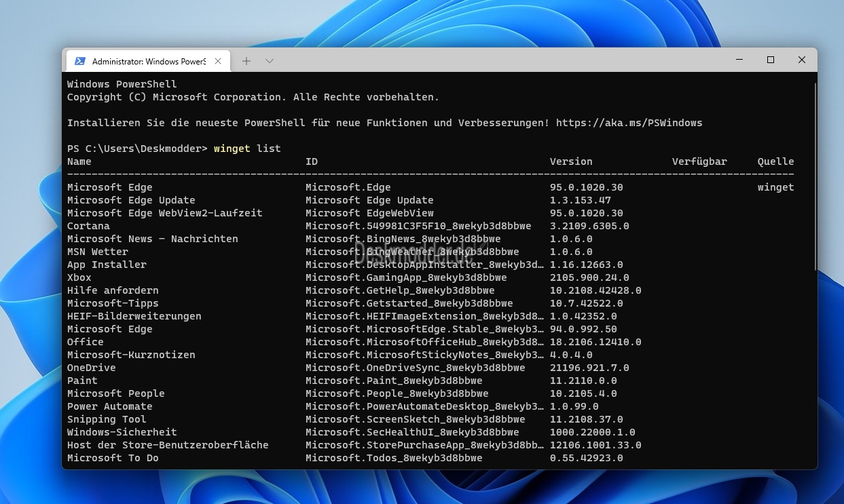The height and width of the screenshot is (504, 844).
Task: Open a new terminal tab
Action: point(246,61)
